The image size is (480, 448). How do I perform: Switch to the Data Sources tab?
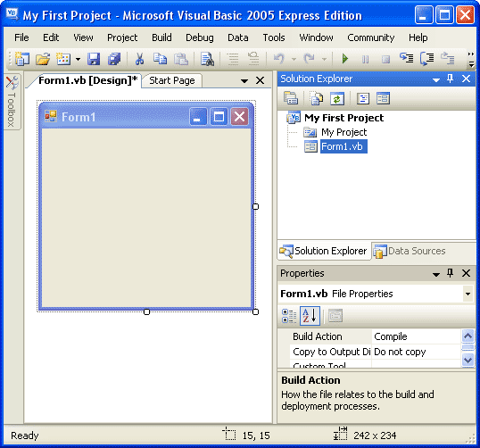click(410, 252)
